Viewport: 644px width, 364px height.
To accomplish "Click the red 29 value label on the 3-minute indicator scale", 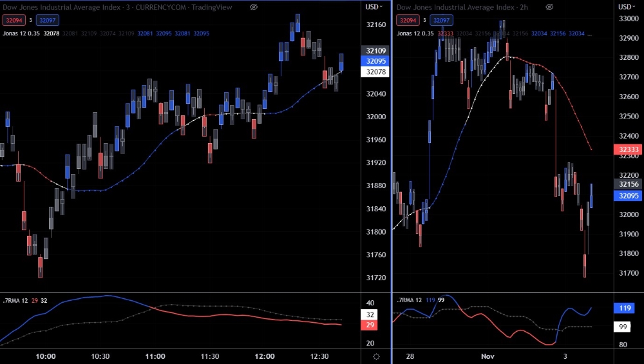I will tap(370, 325).
